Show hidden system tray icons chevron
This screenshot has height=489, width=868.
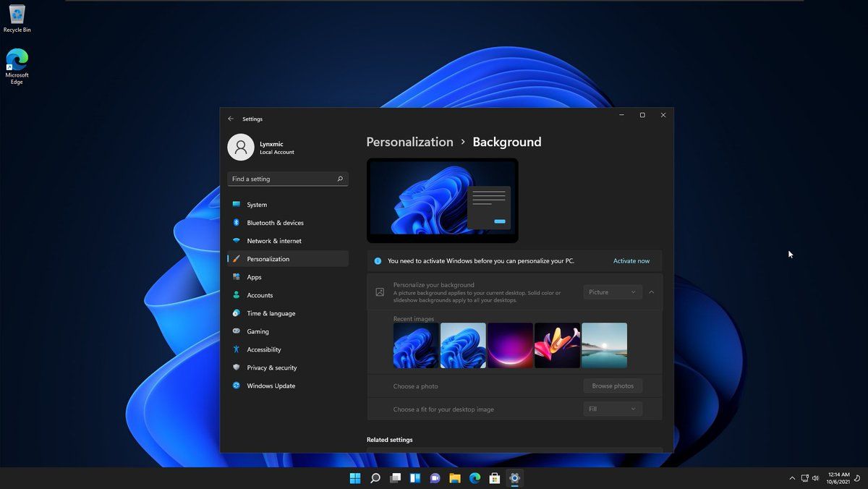792,478
